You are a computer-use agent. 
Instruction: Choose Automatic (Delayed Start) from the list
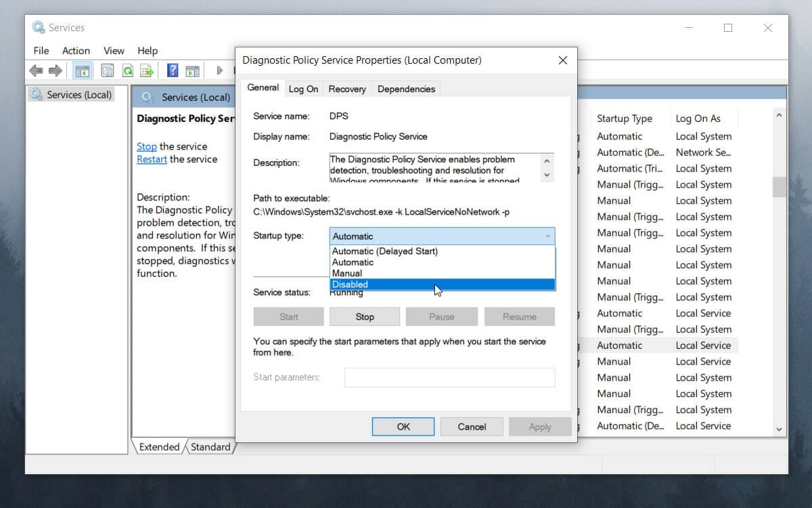443,251
